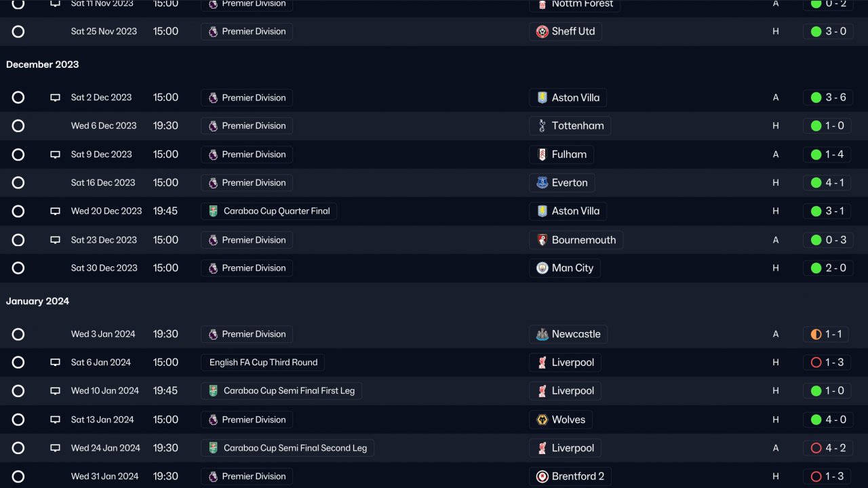Open the 3 - 6 result at Aston Villa
The image size is (868, 488).
pos(835,98)
